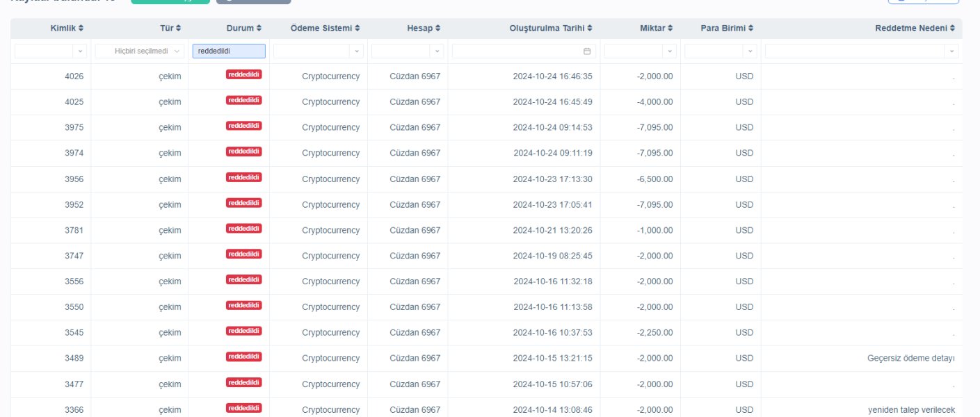Click the sort icon beside Kimlik header
The height and width of the screenshot is (417, 980).
click(81, 28)
